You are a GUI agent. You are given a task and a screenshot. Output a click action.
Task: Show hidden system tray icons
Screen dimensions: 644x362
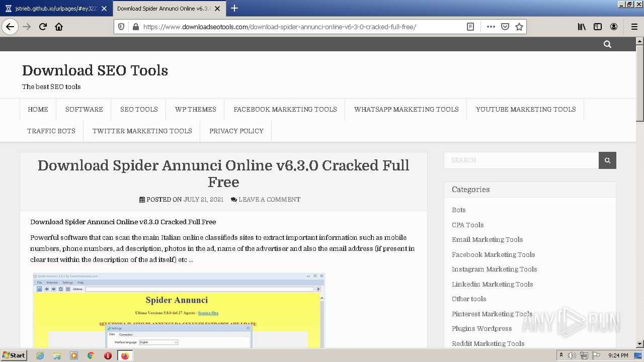pos(561,355)
